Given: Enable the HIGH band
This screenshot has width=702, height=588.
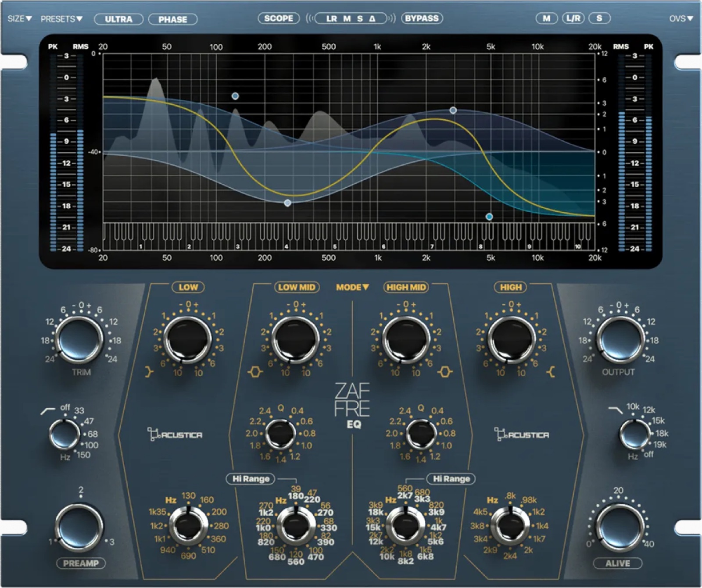Looking at the screenshot, I should click(x=511, y=287).
